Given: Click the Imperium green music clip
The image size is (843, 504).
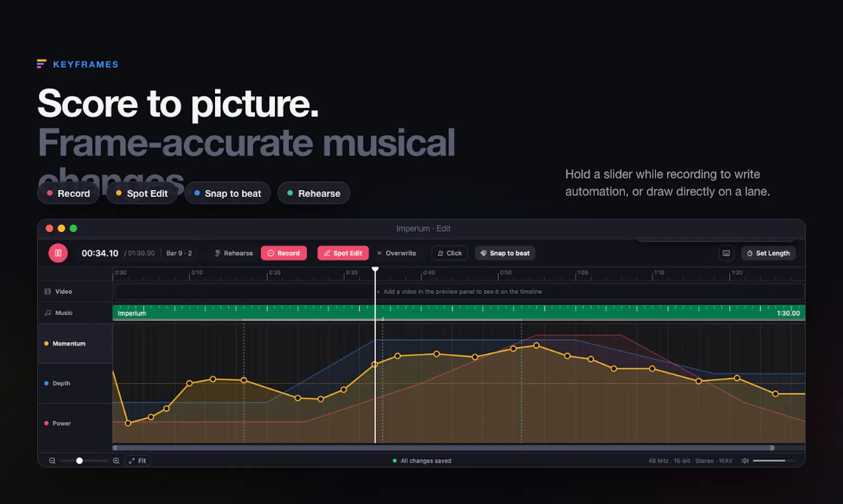Looking at the screenshot, I should tap(458, 313).
